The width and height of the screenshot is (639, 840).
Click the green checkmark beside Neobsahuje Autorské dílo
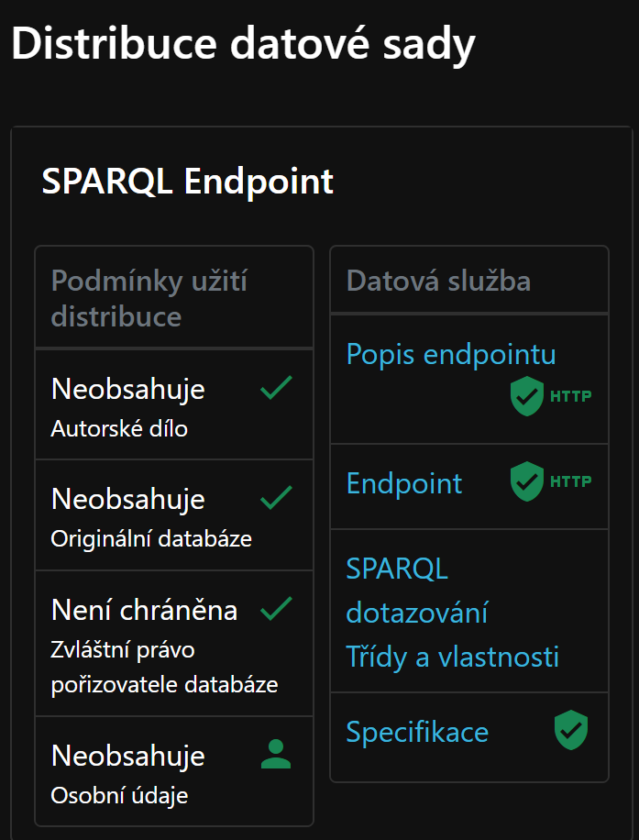point(274,390)
